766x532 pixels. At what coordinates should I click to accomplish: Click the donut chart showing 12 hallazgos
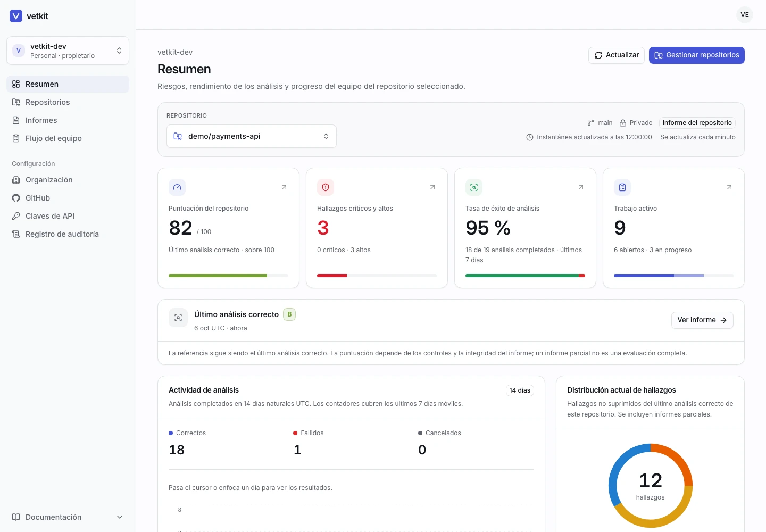651,486
